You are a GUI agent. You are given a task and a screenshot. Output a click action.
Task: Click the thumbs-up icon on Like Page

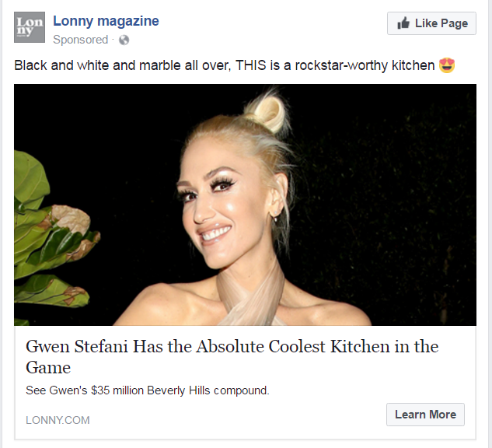coord(403,23)
